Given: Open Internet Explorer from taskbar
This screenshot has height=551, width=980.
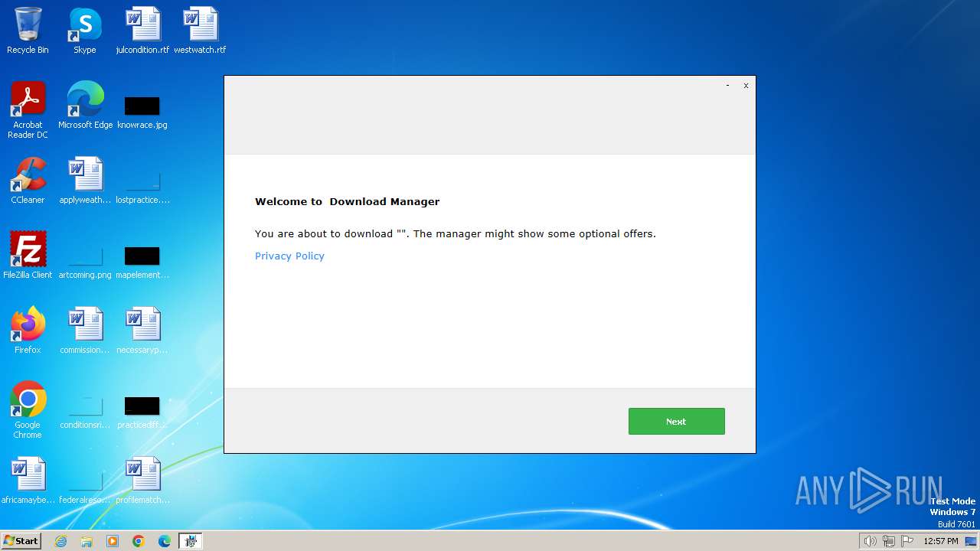Looking at the screenshot, I should tap(61, 541).
